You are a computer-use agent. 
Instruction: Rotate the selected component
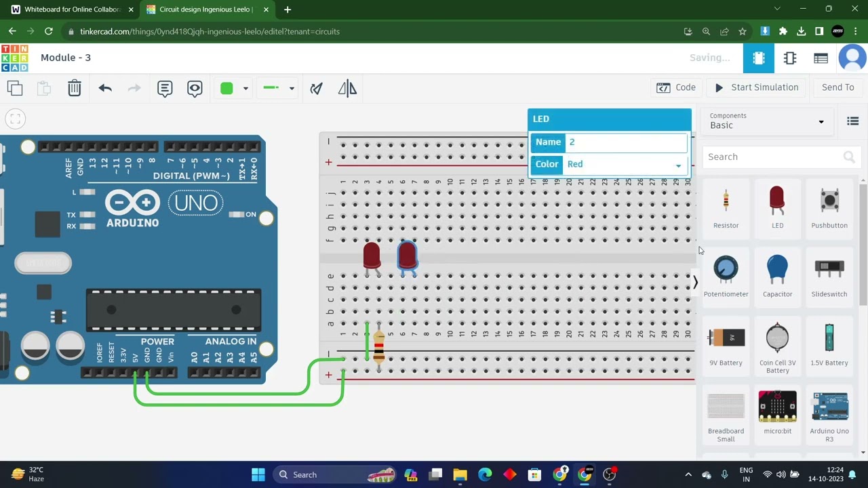click(316, 88)
